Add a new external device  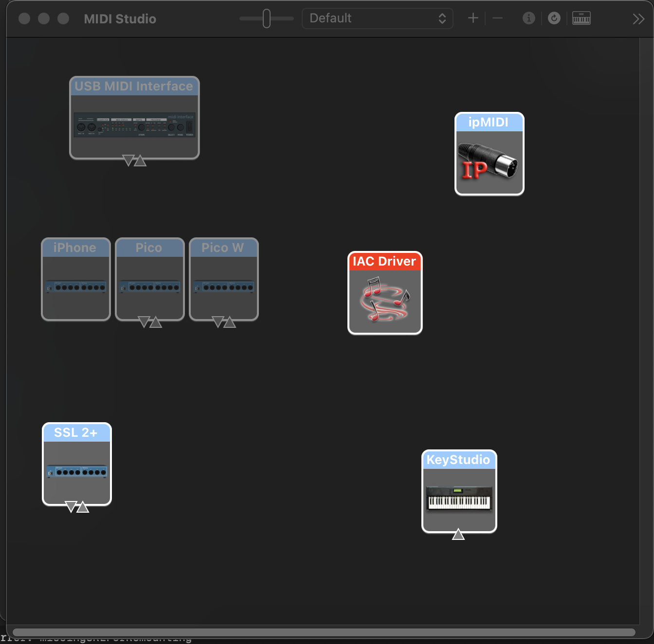point(473,18)
